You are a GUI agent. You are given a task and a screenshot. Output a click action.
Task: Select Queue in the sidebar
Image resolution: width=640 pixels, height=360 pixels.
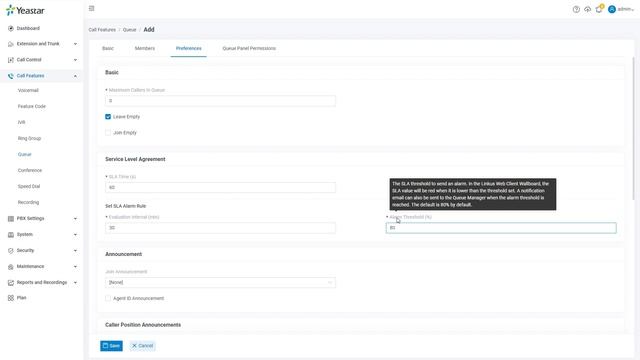tap(24, 154)
